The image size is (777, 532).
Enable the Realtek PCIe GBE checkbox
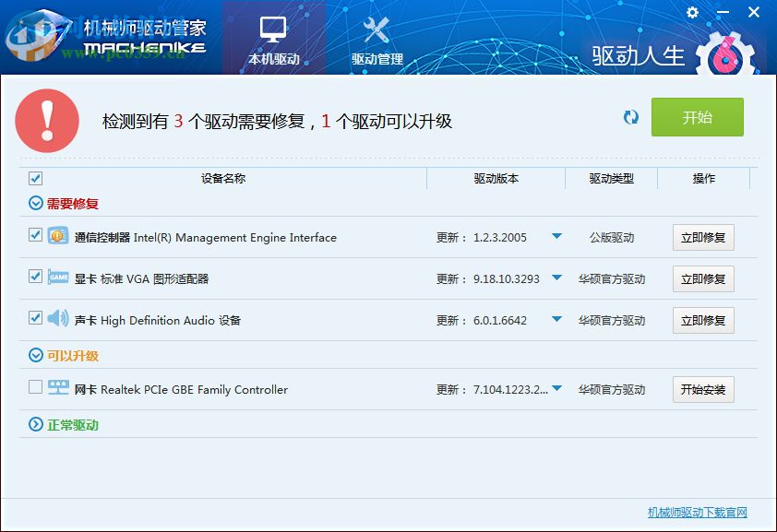[33, 389]
